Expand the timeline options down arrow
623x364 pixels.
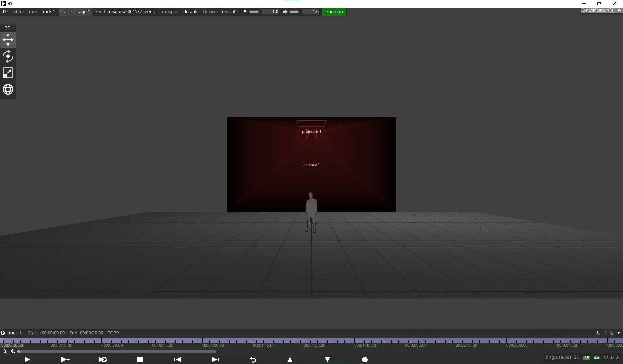click(x=619, y=333)
